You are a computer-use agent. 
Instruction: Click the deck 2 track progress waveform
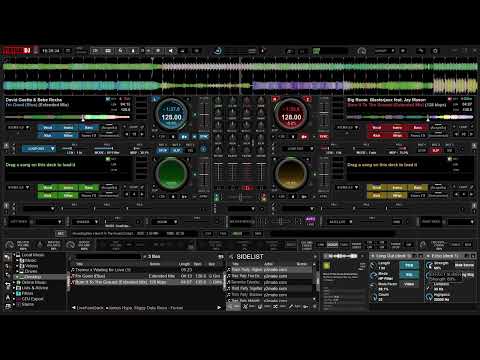pos(410,117)
